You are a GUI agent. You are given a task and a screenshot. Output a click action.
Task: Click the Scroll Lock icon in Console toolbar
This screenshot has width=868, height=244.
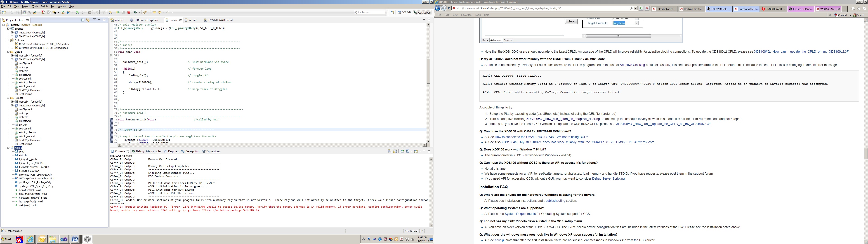tap(395, 151)
